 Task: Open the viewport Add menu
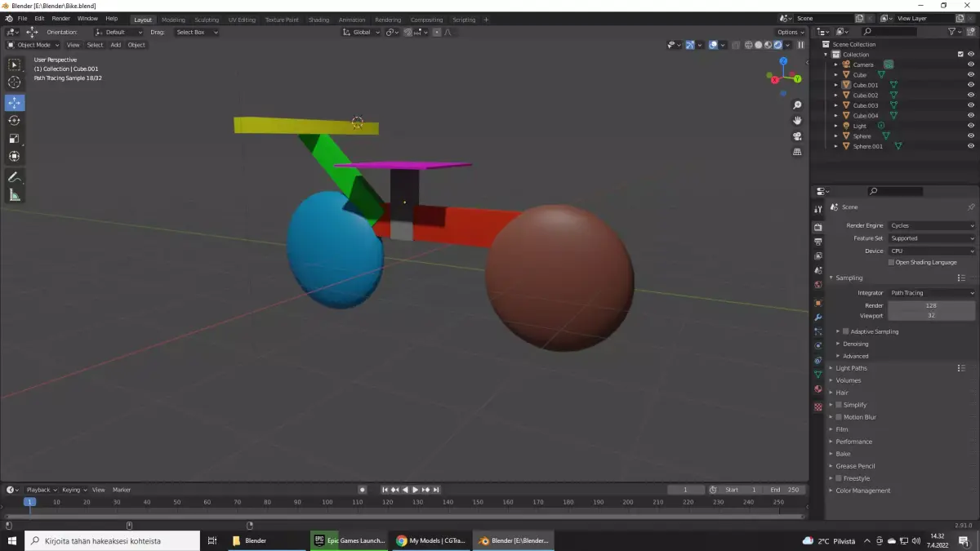coord(116,45)
